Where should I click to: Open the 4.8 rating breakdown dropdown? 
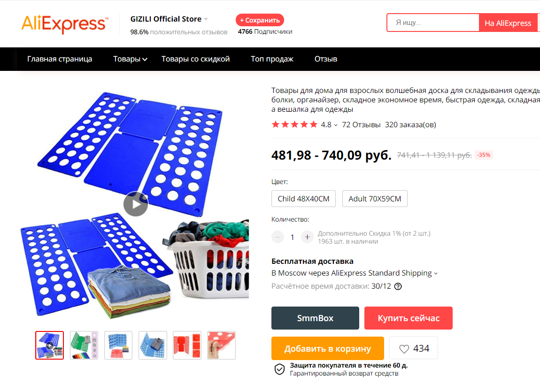coord(329,124)
